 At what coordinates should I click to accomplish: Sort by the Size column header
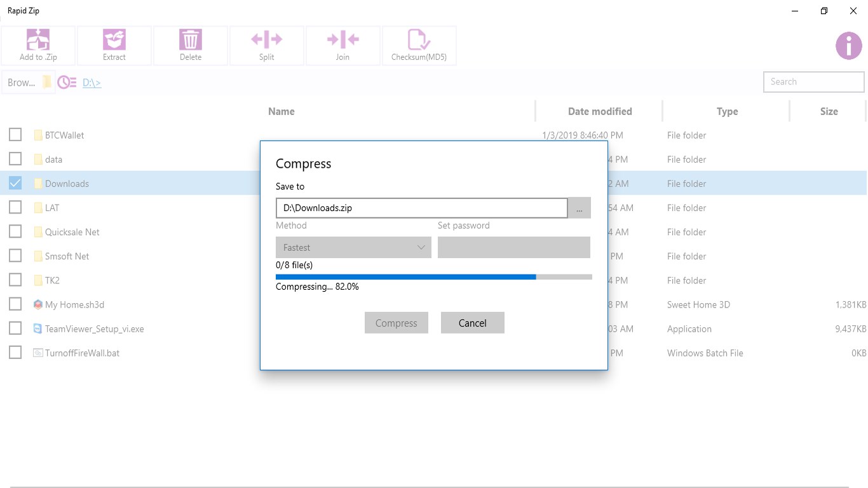(829, 111)
